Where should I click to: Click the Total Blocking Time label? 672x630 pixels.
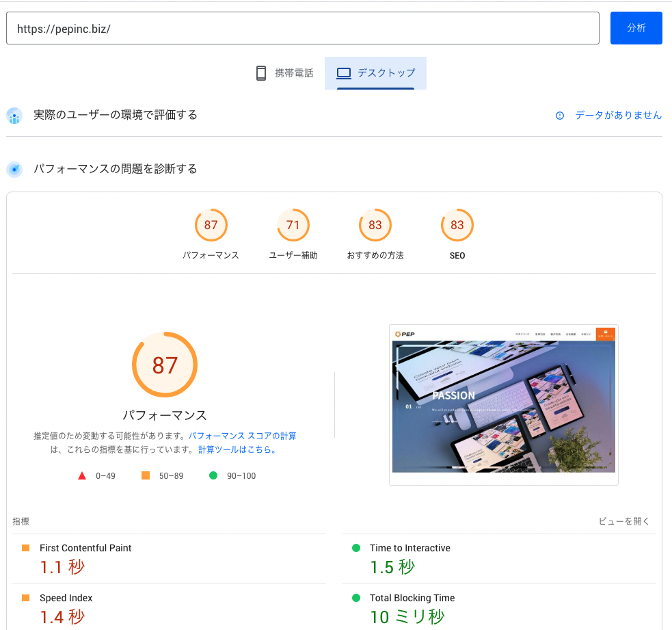[412, 597]
